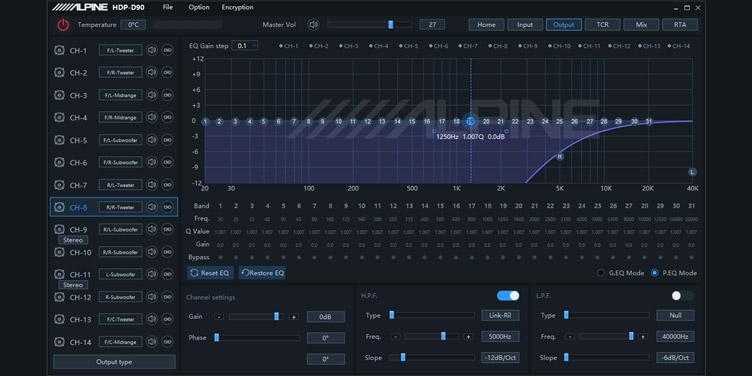Image resolution: width=752 pixels, height=376 pixels.
Task: Mute the CH-6 output speaker icon
Action: 152,162
